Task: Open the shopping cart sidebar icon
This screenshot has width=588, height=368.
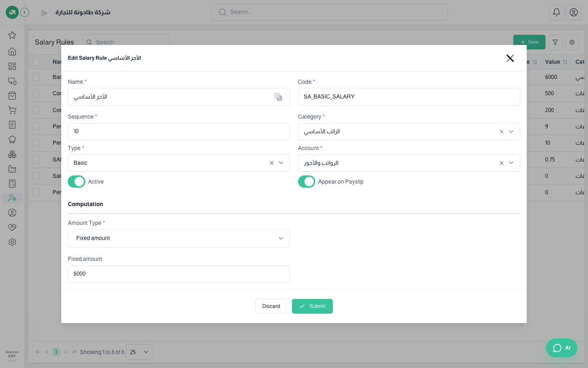Action: coord(12,110)
